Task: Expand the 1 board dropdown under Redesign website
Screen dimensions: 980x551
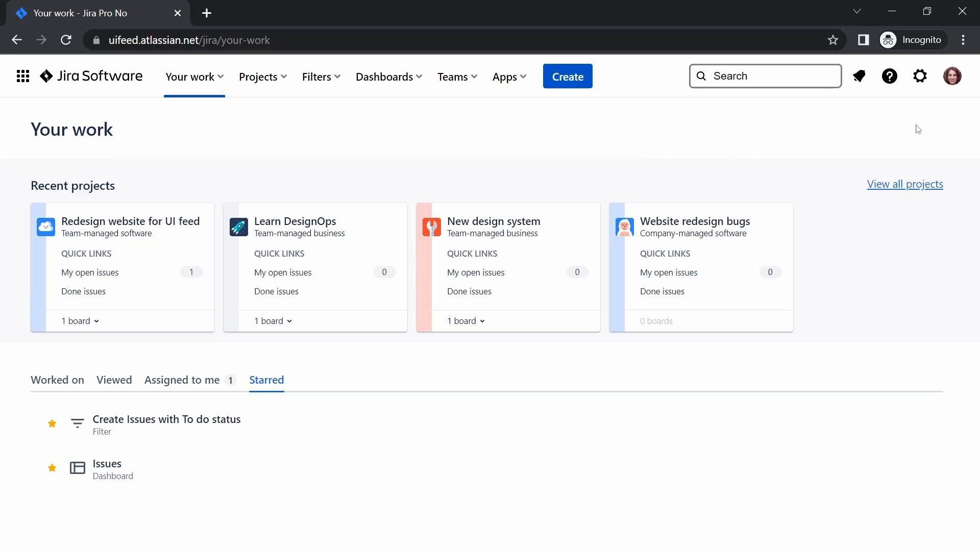Action: click(80, 321)
